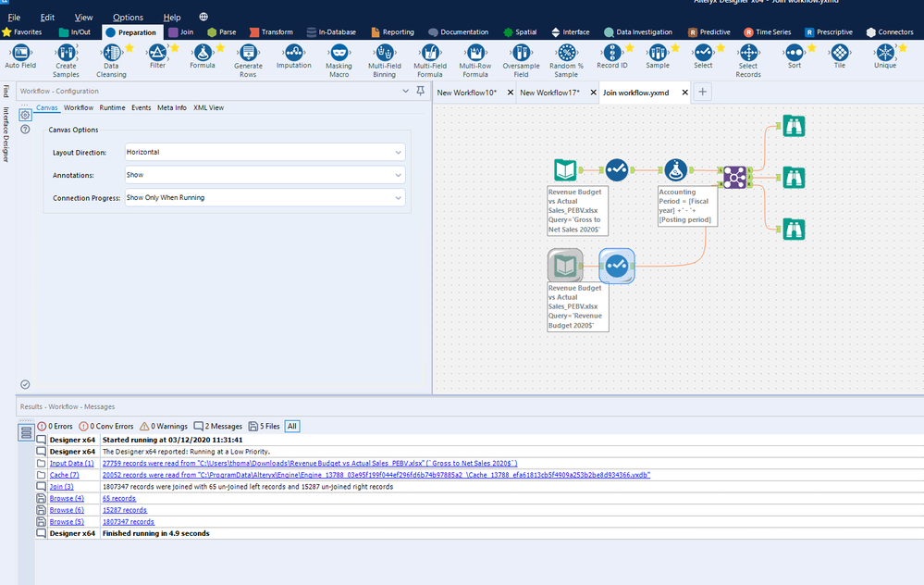
Task: Click the Join tool node on canvas
Action: tap(734, 177)
